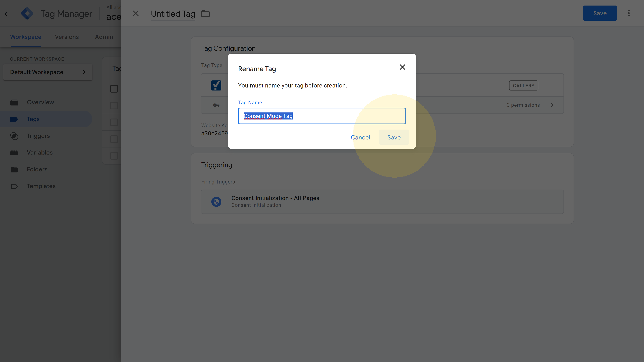644x362 pixels.
Task: Click the Consent Initialization shield icon
Action: (216, 202)
